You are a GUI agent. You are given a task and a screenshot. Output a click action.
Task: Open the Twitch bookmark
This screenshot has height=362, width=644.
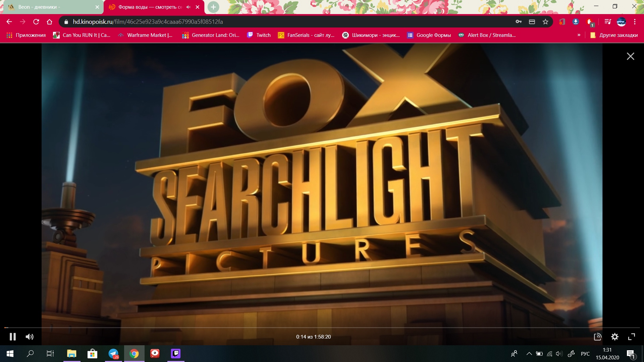tap(259, 35)
